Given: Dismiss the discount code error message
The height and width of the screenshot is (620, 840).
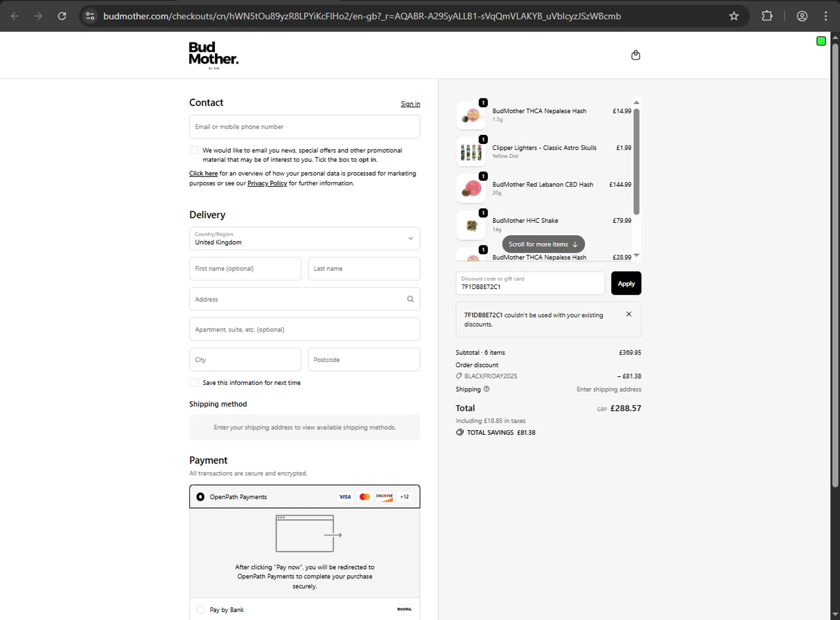Looking at the screenshot, I should [x=629, y=314].
